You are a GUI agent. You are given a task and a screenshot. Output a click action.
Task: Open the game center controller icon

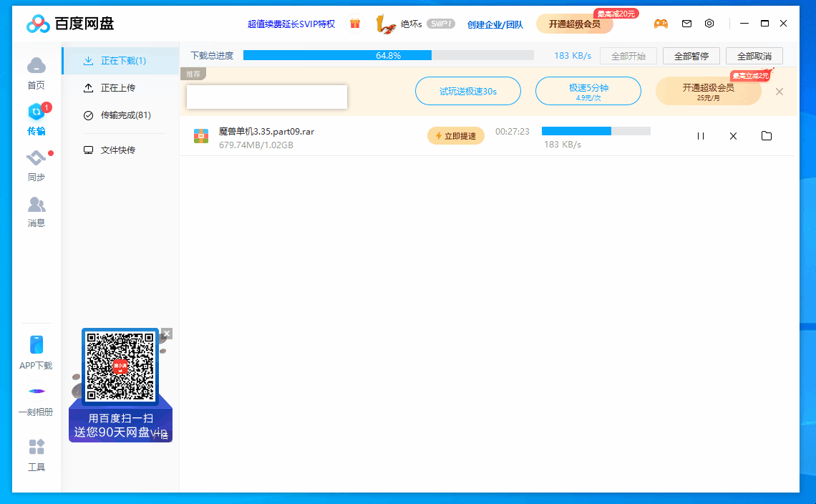point(661,23)
